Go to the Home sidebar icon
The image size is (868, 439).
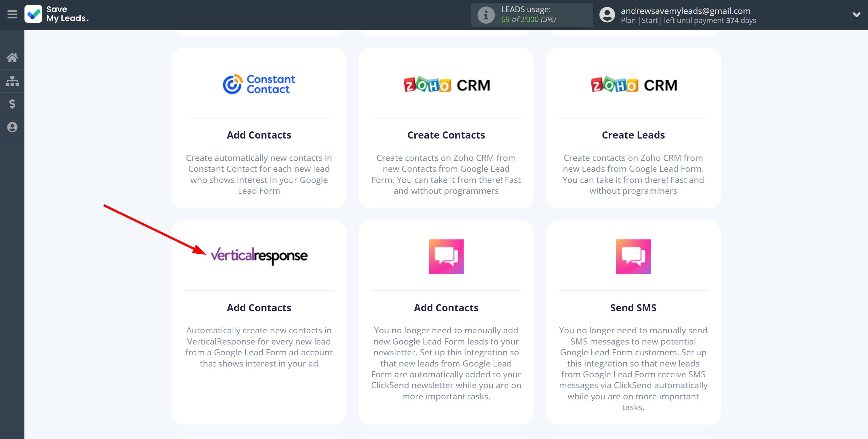[x=12, y=58]
